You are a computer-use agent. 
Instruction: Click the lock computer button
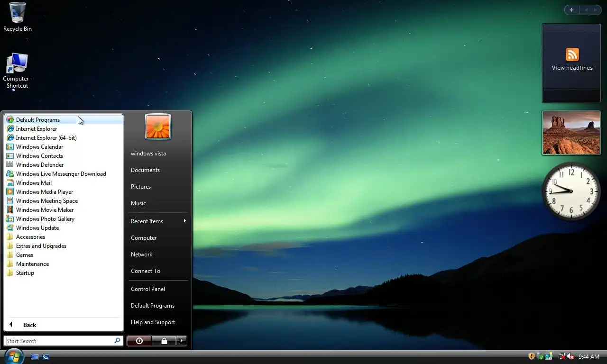tap(164, 341)
